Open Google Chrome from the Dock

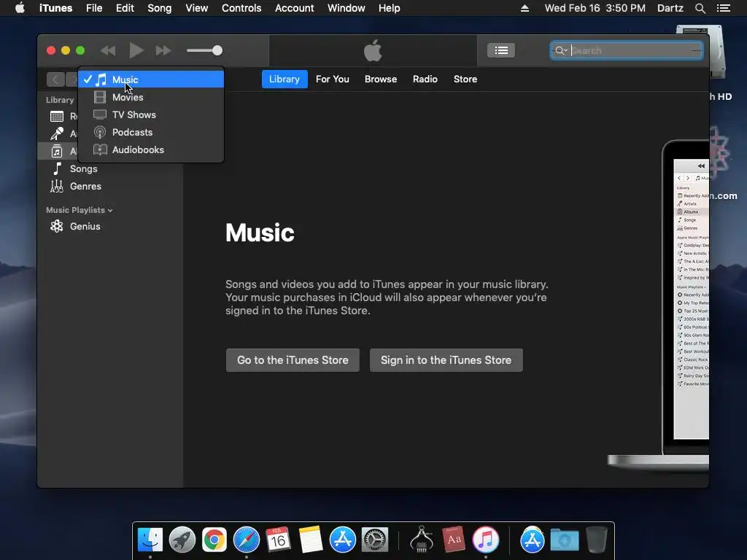click(x=214, y=540)
